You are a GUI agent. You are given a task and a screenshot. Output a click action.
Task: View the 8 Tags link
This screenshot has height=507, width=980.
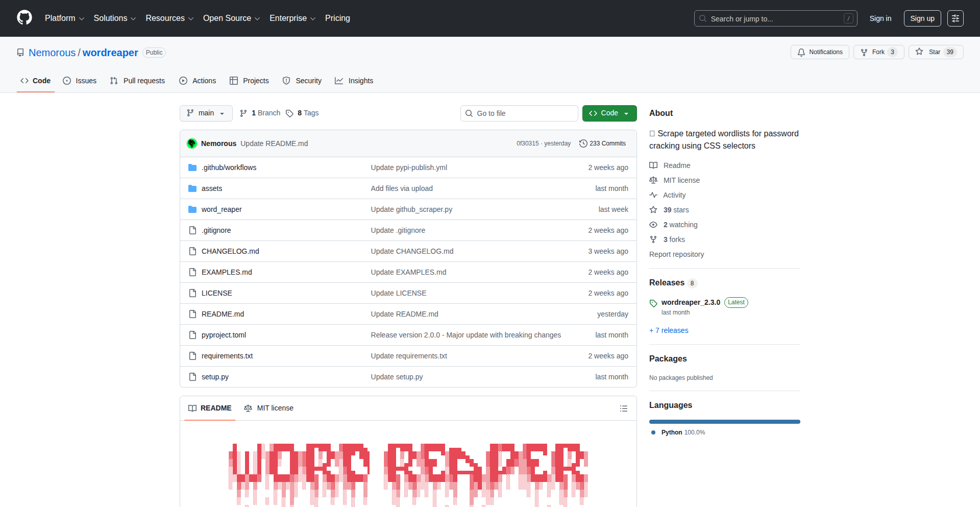click(x=303, y=113)
